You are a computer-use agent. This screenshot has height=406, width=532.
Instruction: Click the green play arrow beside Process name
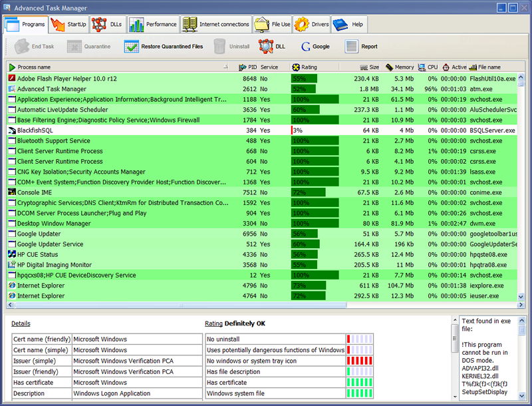click(12, 67)
